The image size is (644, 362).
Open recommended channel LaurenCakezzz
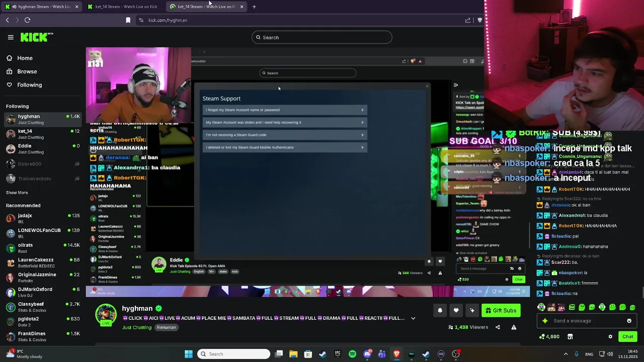click(x=43, y=262)
